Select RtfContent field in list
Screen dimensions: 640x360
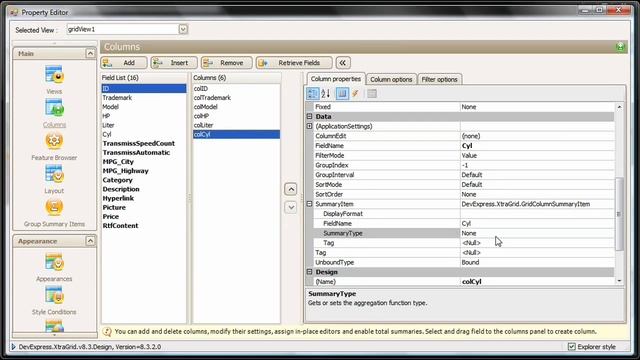(144, 226)
